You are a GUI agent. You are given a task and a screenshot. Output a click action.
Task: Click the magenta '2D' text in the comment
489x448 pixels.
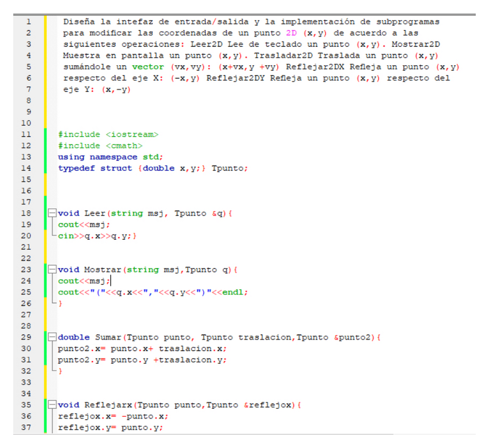[293, 33]
